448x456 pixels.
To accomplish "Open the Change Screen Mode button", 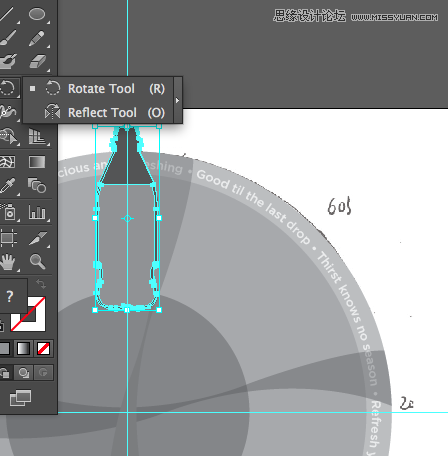I will point(20,398).
